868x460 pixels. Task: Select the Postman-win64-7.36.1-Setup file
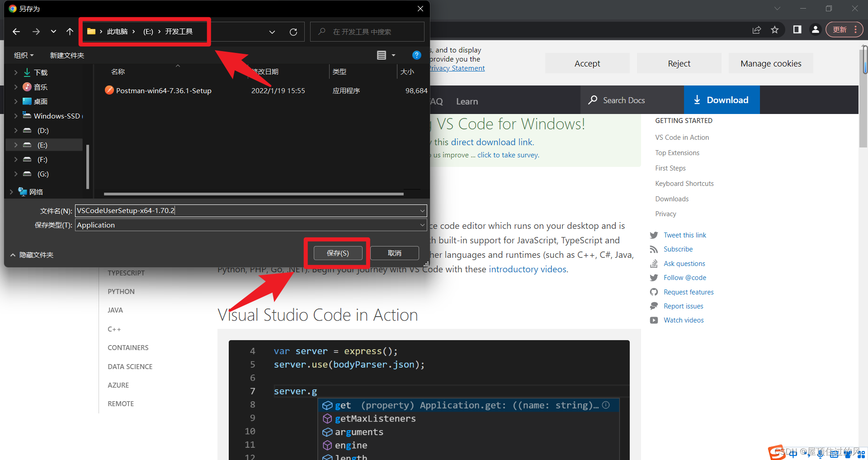[x=164, y=90]
